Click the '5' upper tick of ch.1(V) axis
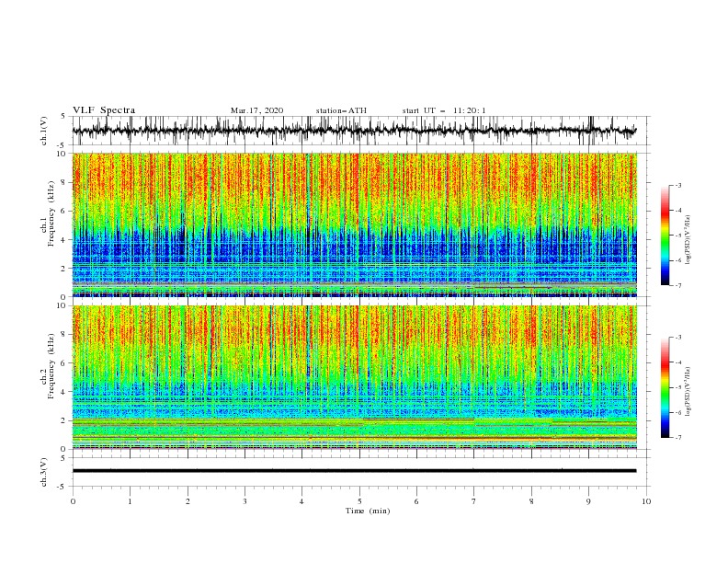This screenshot has height=563, width=728. coord(63,117)
